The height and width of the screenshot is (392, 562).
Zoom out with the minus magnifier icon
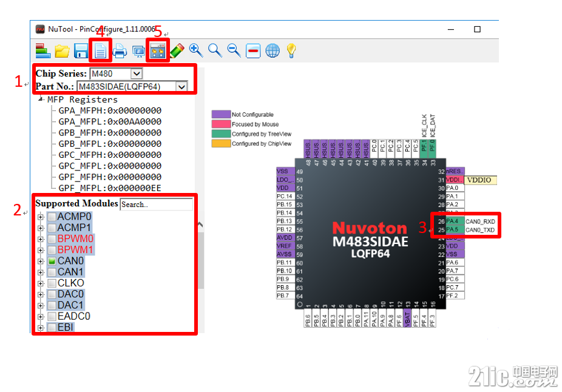(234, 50)
